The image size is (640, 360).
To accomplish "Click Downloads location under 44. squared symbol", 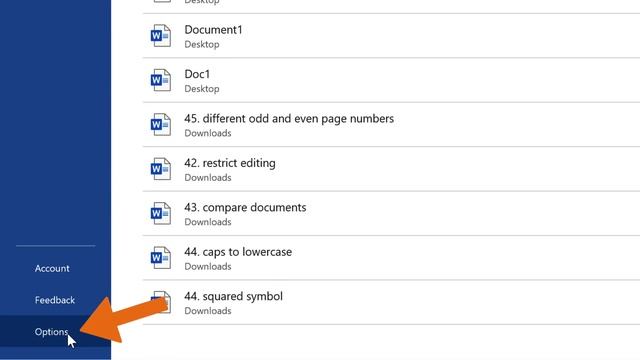I will click(208, 311).
